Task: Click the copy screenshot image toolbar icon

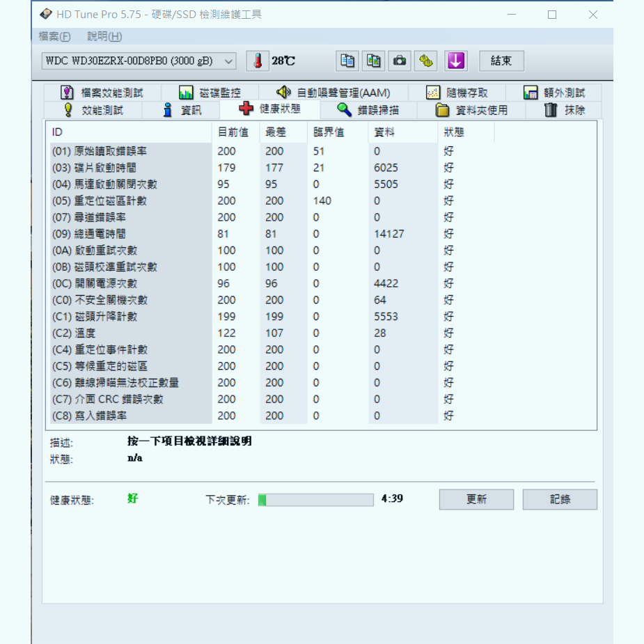Action: point(373,61)
